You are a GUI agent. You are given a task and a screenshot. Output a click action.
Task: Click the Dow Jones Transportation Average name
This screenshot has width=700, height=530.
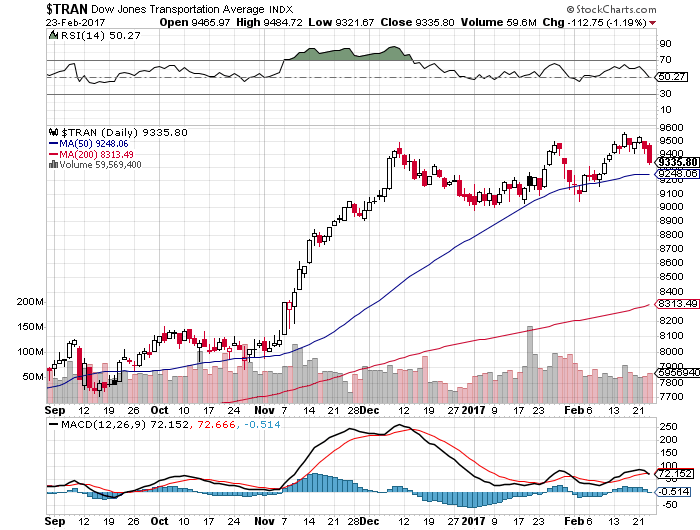pos(177,9)
